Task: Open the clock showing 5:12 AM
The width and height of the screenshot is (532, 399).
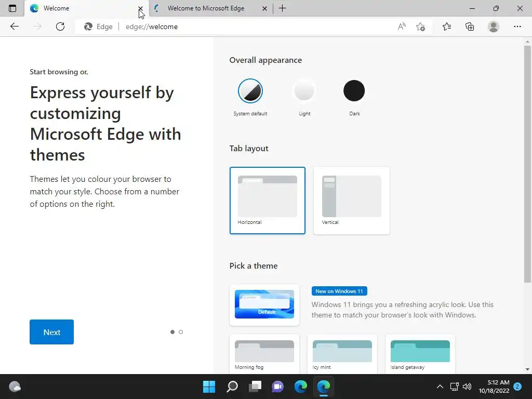Action: (494, 387)
